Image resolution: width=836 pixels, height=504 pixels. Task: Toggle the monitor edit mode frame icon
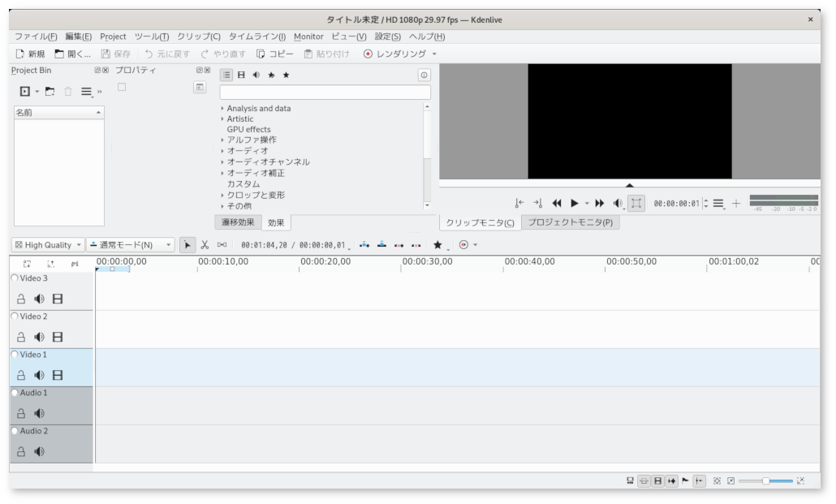637,204
